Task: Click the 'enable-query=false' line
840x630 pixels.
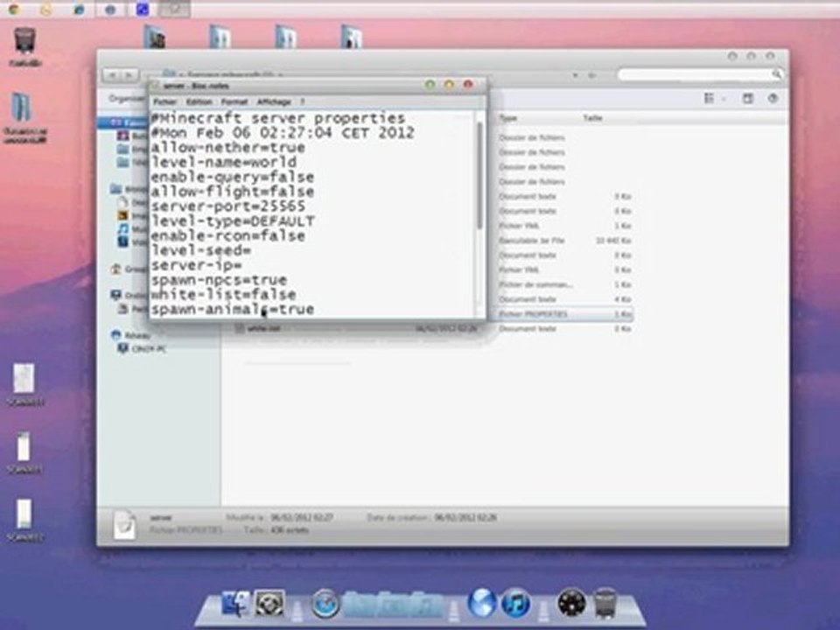Action: click(232, 177)
